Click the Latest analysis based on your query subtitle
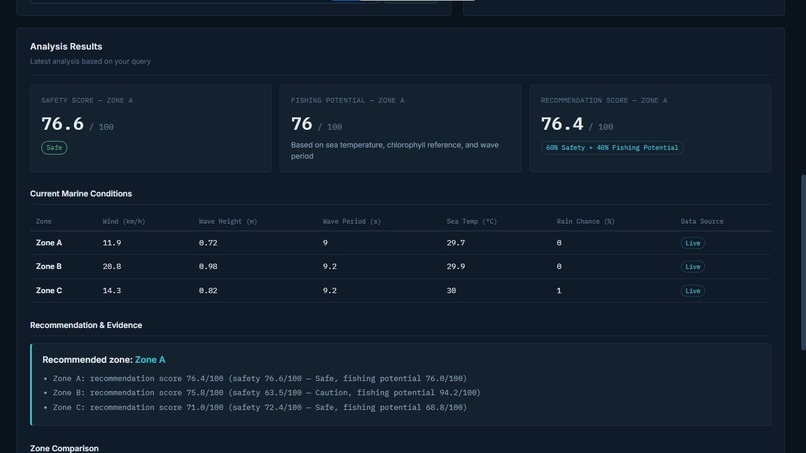Screen dimensions: 806x453 pos(90,61)
